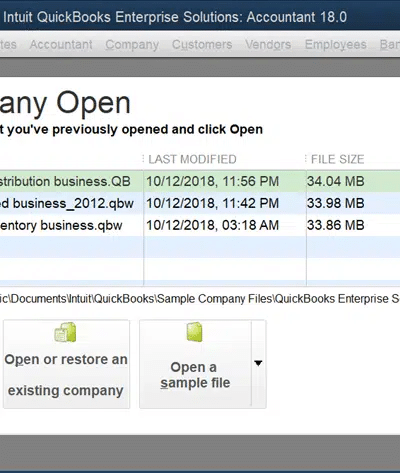The height and width of the screenshot is (473, 400).
Task: Select the inventory business.qbw file row
Action: [x=200, y=225]
